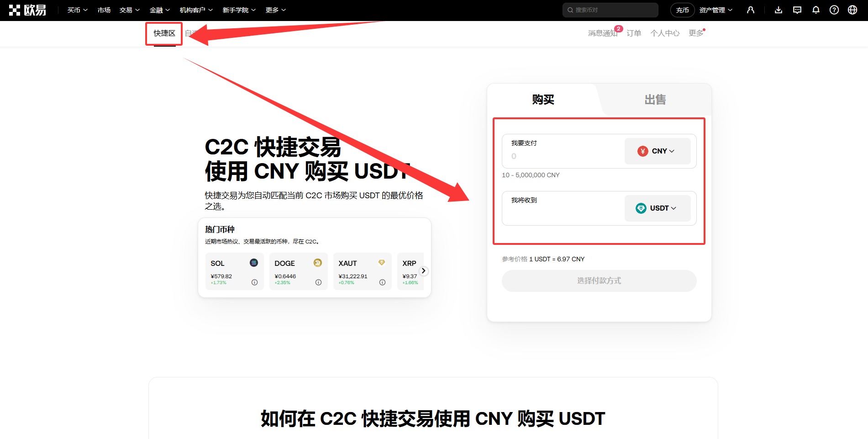Viewport: 868px width, 439px height.
Task: Click the 10 - 5,000,000 CNY limit text
Action: pyautogui.click(x=531, y=175)
